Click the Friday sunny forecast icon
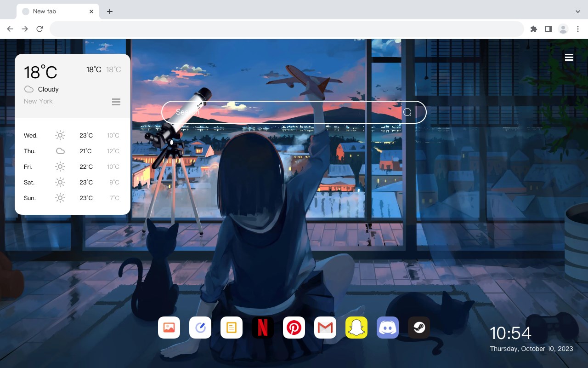Image resolution: width=588 pixels, height=368 pixels. coord(60,167)
